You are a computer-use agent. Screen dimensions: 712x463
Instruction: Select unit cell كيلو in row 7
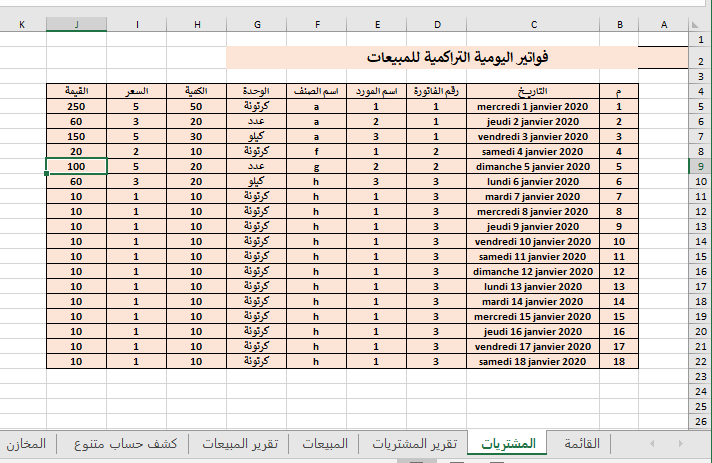coord(257,137)
